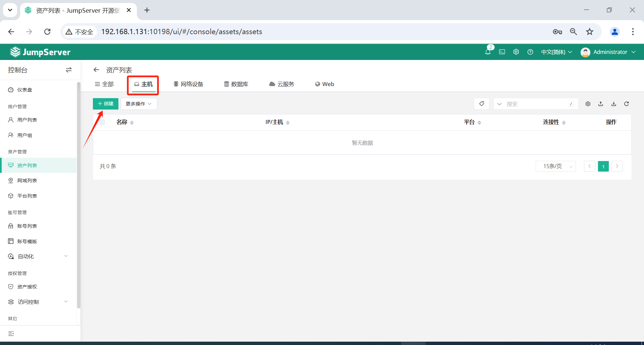Open the notifications bell icon

click(488, 52)
